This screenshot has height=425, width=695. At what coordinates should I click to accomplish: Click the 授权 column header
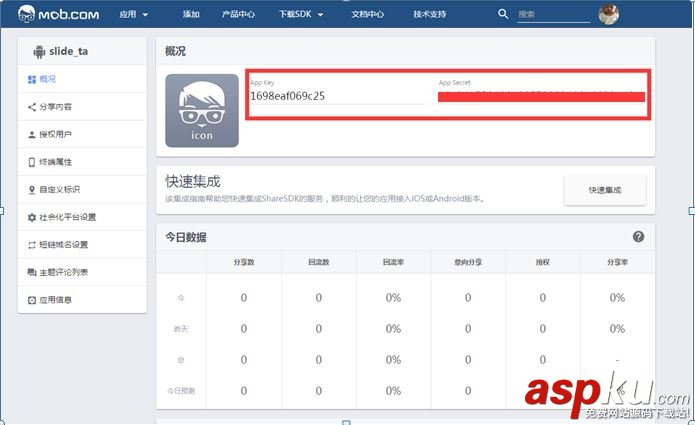543,262
